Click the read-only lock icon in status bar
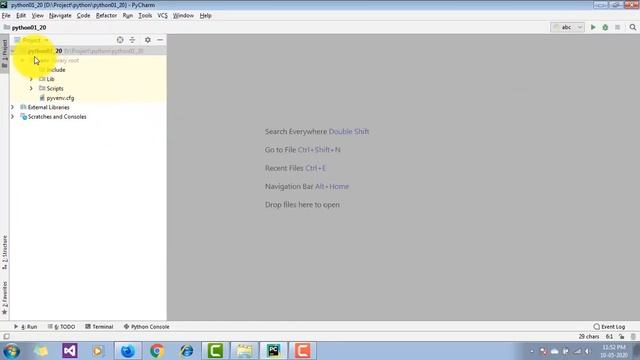The width and height of the screenshot is (640, 360). [x=622, y=337]
